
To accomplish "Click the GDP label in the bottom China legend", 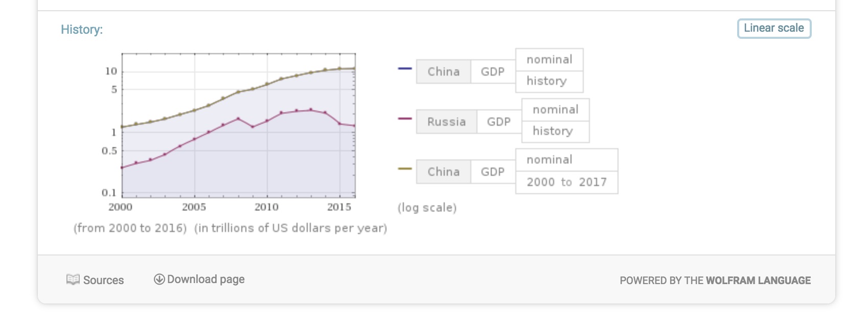I will (x=493, y=172).
